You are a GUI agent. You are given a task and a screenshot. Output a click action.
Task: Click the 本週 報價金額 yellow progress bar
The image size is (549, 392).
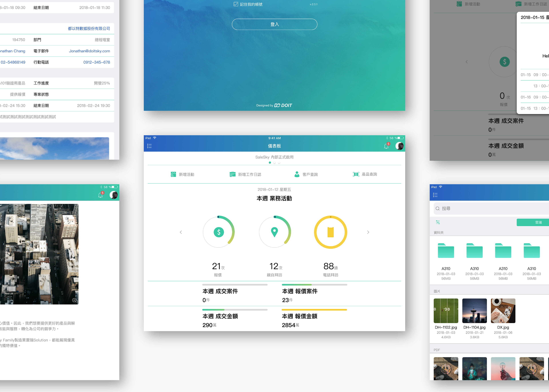coord(314,310)
